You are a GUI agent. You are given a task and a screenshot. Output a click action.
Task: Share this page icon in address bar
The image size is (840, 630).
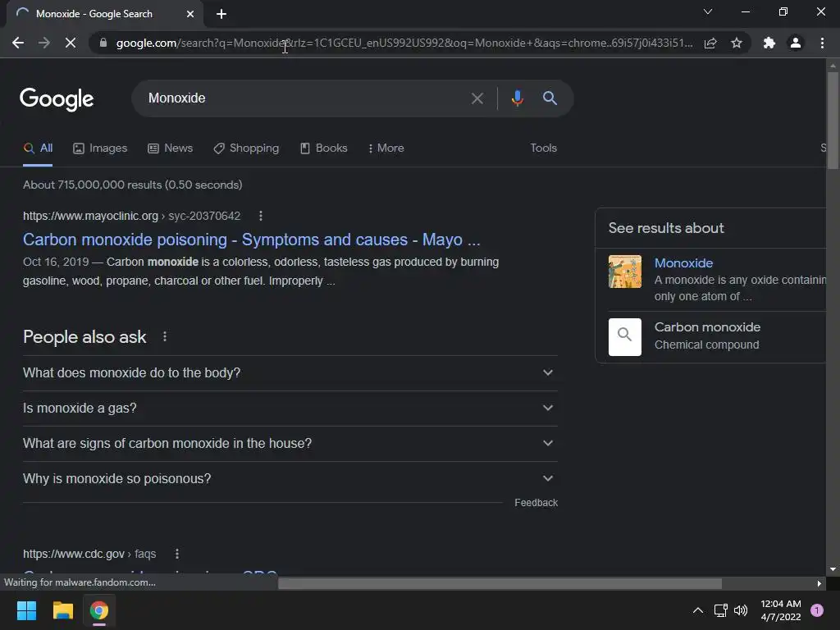(710, 43)
